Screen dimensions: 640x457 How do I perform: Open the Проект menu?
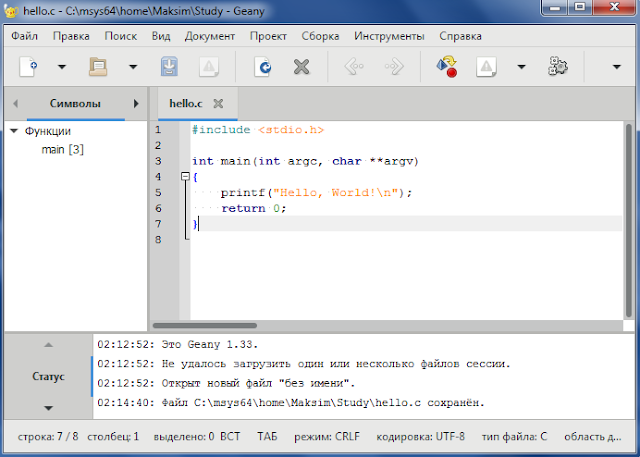(x=268, y=36)
